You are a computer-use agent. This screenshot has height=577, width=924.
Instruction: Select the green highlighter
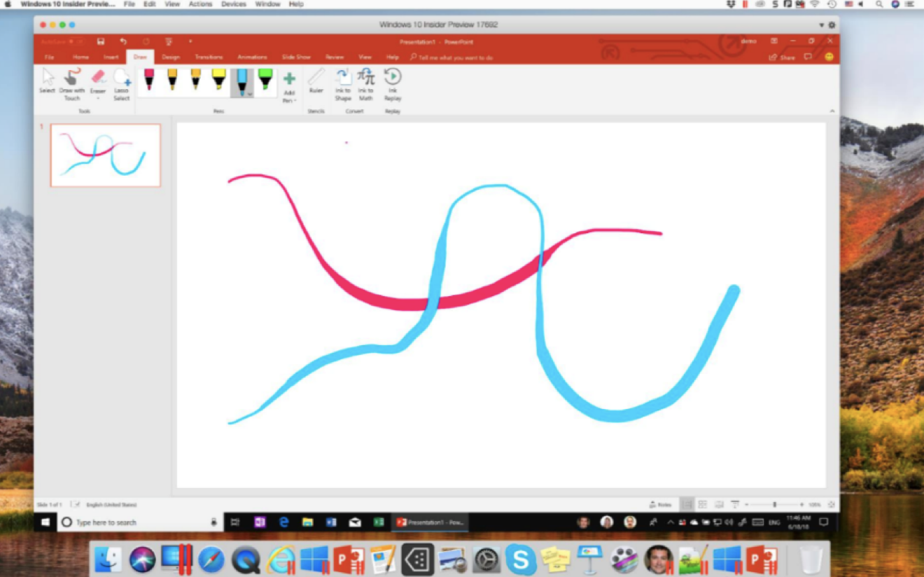(265, 80)
